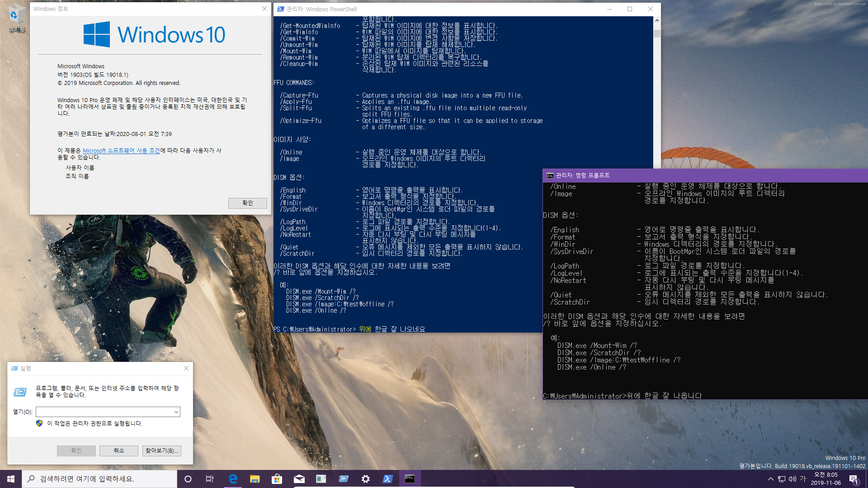Viewport: 868px width, 488px height.
Task: Launch Microsoft Edge from taskbar
Action: (x=233, y=479)
